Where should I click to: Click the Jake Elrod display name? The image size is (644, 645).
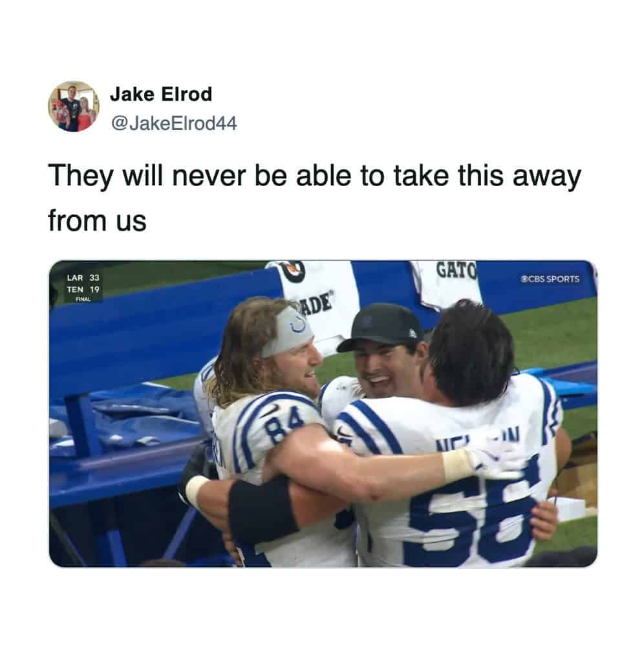point(161,94)
